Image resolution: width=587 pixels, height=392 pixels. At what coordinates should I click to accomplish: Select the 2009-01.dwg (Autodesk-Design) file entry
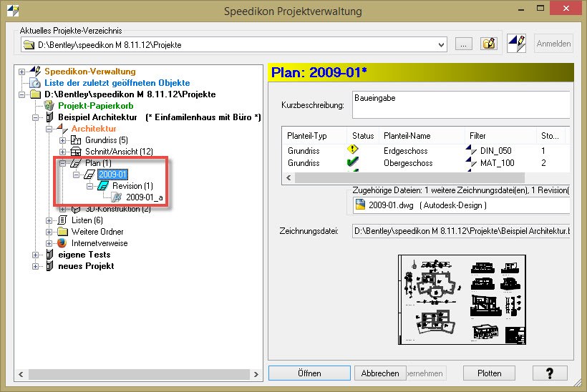coord(427,205)
